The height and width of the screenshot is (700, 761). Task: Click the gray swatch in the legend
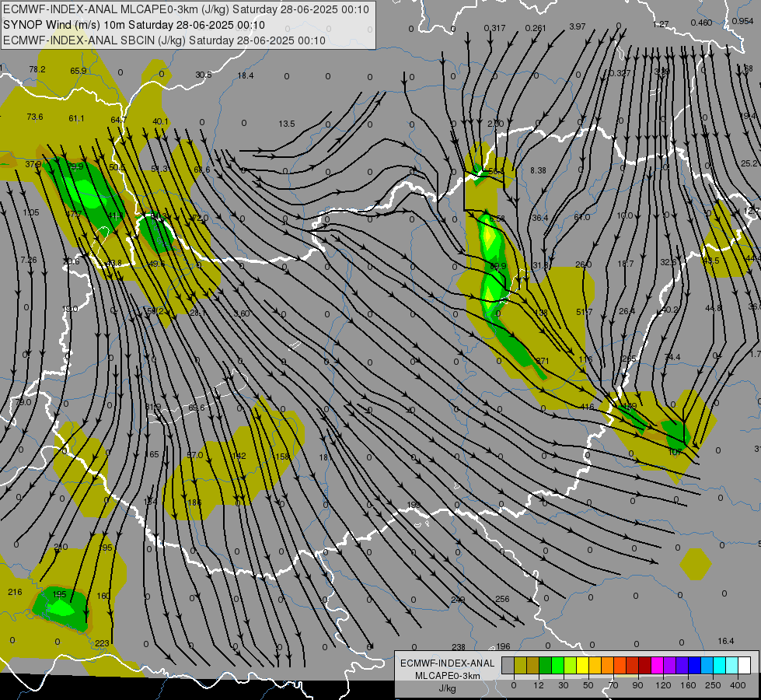pyautogui.click(x=508, y=665)
